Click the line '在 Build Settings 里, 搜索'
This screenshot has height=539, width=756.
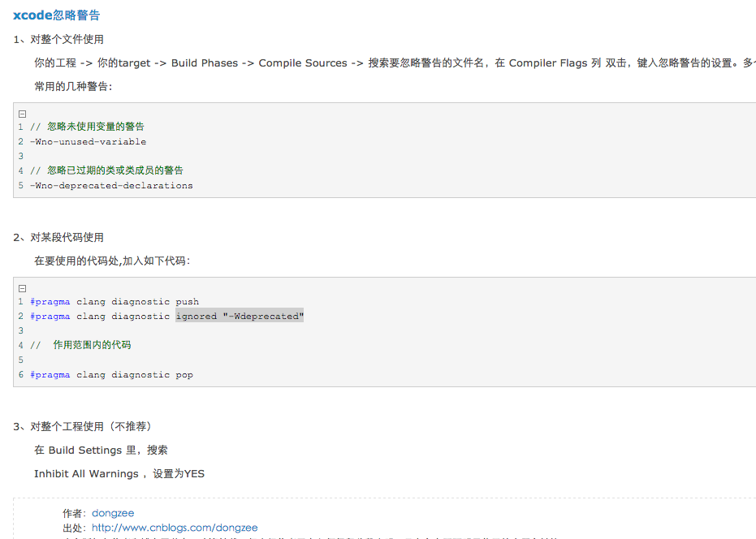tap(102, 451)
